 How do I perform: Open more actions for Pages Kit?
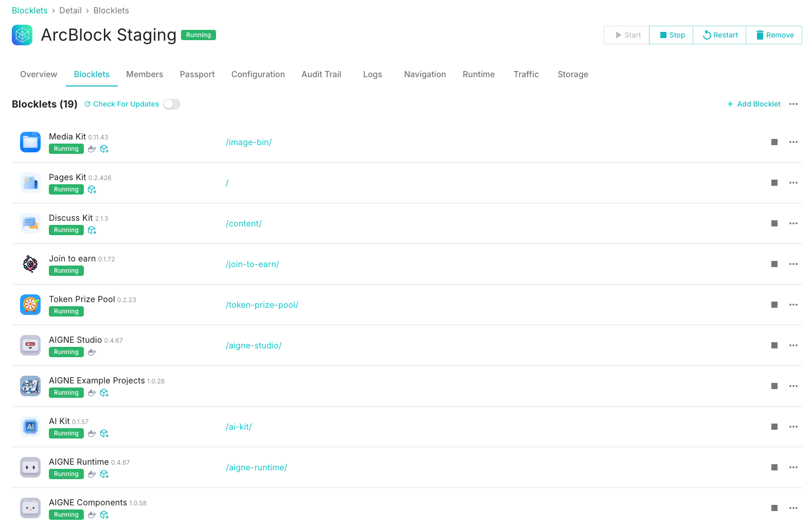(793, 183)
